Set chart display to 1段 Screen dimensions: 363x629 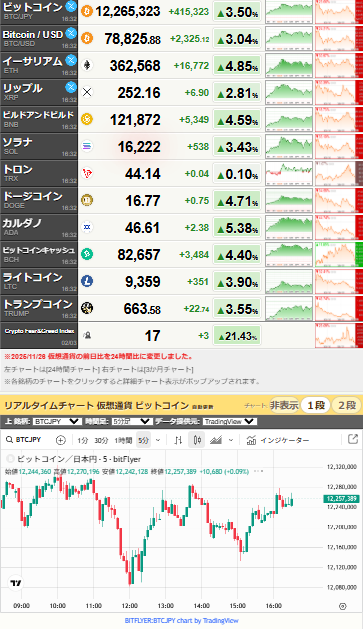(316, 405)
